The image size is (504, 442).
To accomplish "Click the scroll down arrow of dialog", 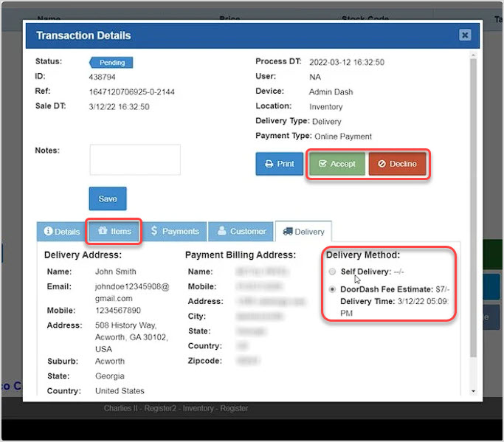I will coord(473,391).
